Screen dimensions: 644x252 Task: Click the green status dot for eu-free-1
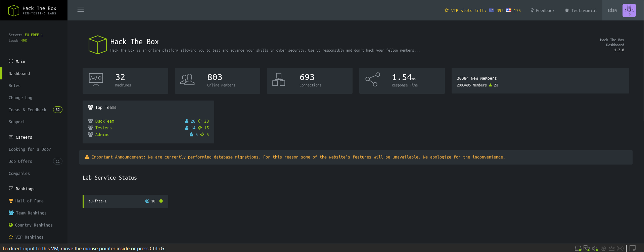pos(161,201)
